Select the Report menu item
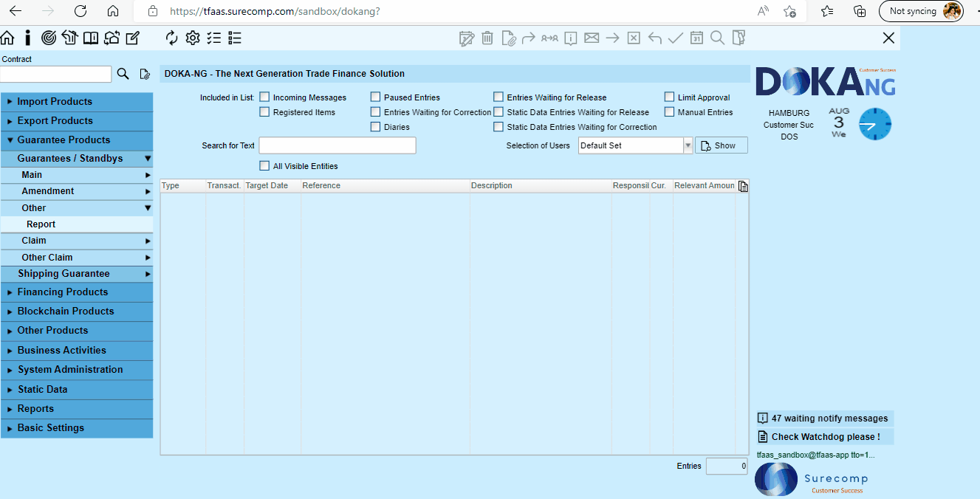 tap(77, 224)
